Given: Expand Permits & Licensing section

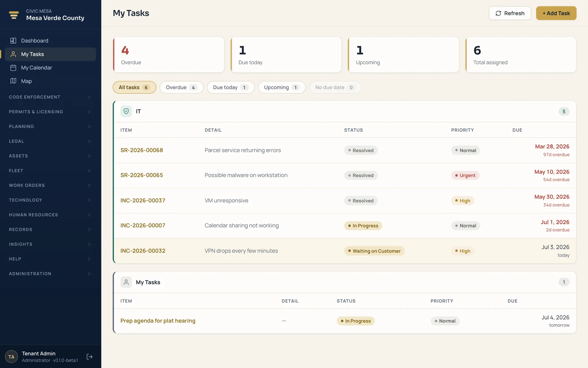Looking at the screenshot, I should click(50, 112).
